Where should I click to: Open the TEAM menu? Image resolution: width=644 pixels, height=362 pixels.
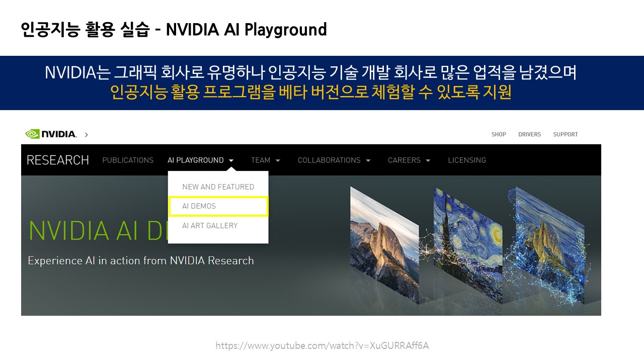tap(261, 160)
